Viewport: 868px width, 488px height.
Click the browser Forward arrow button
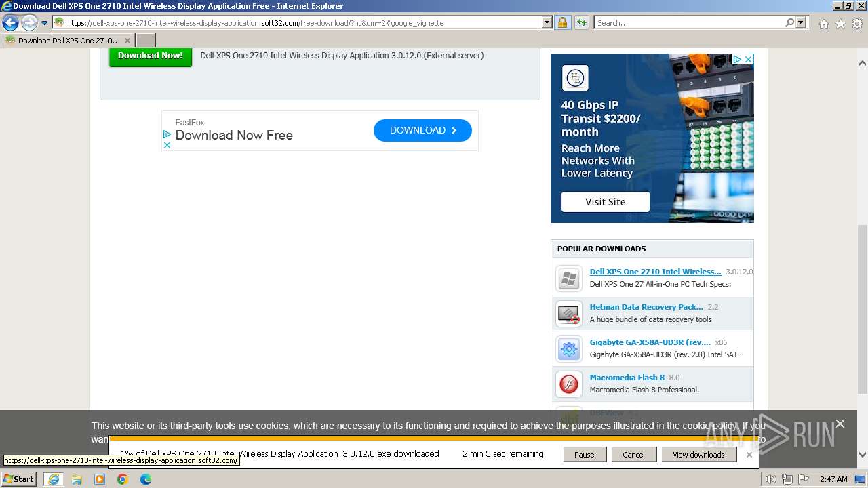pyautogui.click(x=28, y=22)
